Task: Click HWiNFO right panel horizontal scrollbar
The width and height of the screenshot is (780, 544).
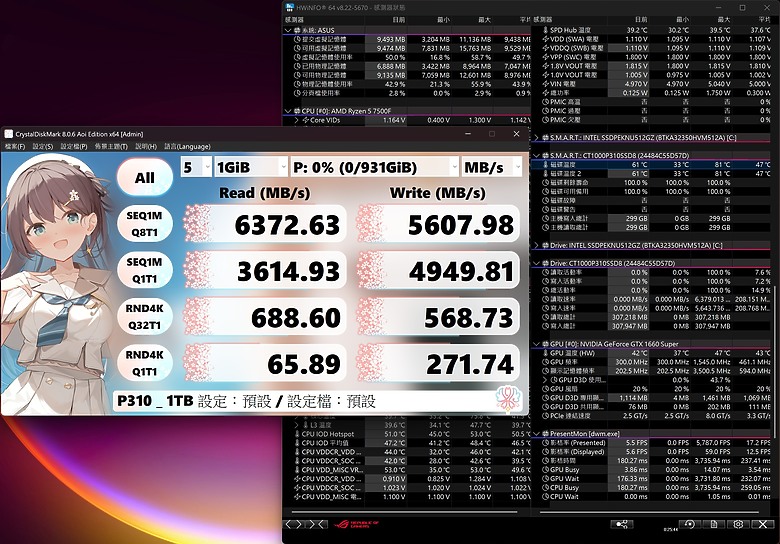Action: tap(650, 511)
